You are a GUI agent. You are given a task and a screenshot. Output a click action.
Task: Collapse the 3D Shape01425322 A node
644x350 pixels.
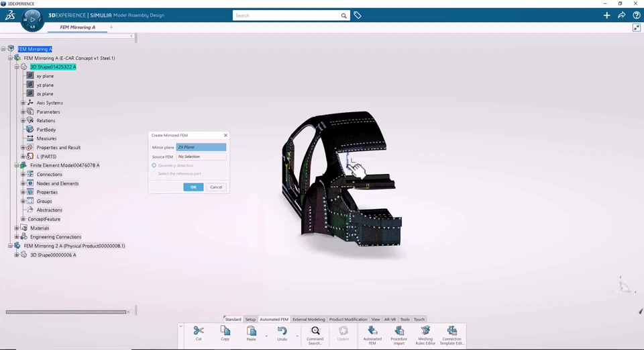click(17, 67)
